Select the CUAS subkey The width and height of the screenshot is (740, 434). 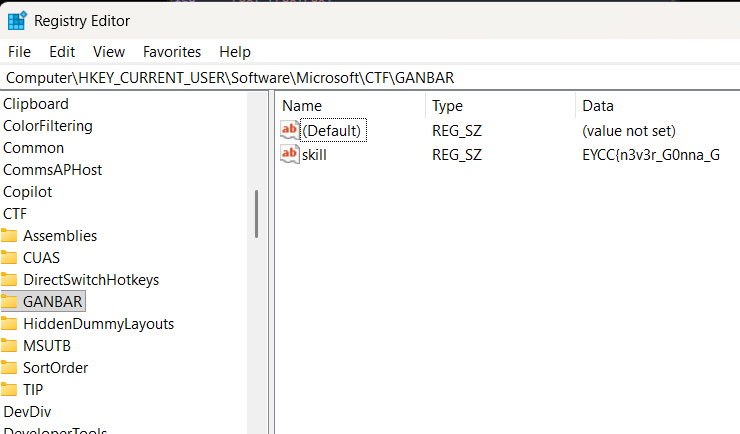pyautogui.click(x=42, y=258)
